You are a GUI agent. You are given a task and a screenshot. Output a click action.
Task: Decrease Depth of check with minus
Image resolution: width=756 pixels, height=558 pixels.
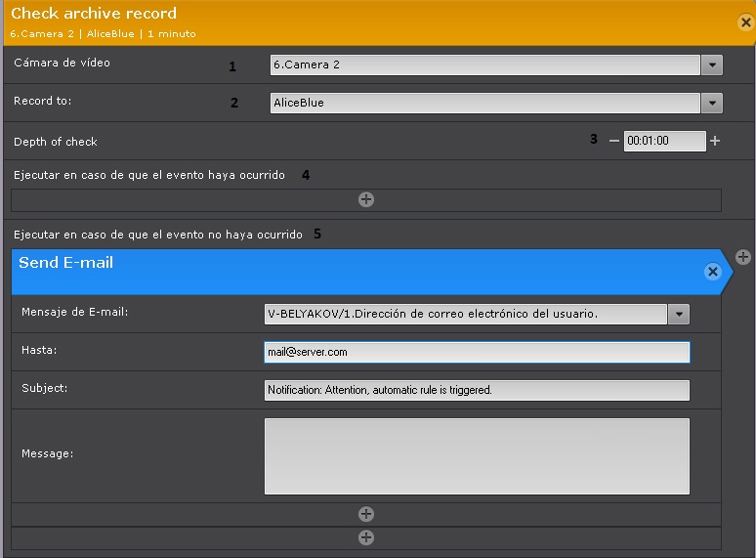pyautogui.click(x=613, y=141)
